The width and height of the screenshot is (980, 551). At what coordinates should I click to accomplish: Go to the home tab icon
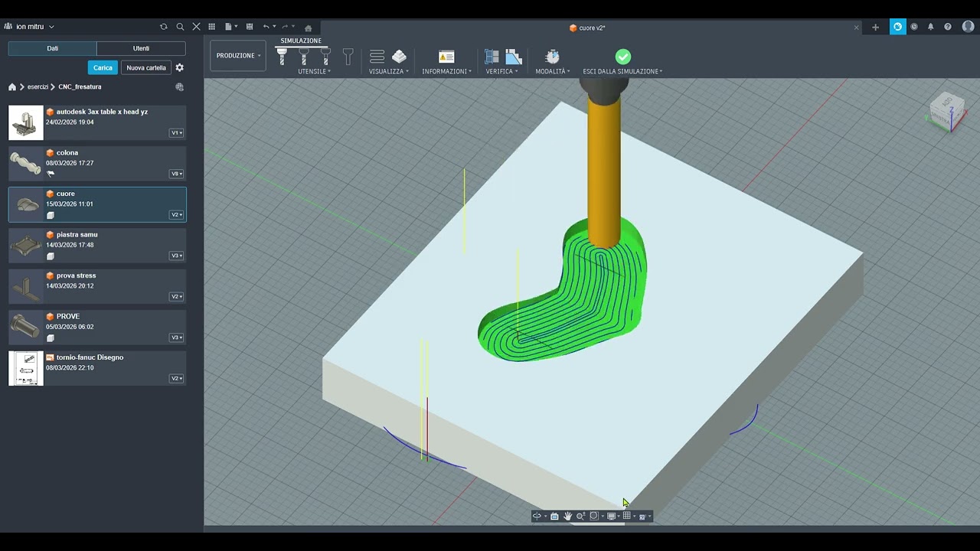pos(309,28)
